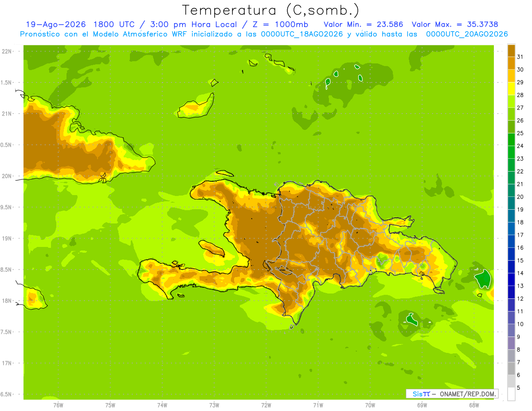This screenshot has height=411, width=532.
Task: Click the longitude label "74W"
Action: 162,405
